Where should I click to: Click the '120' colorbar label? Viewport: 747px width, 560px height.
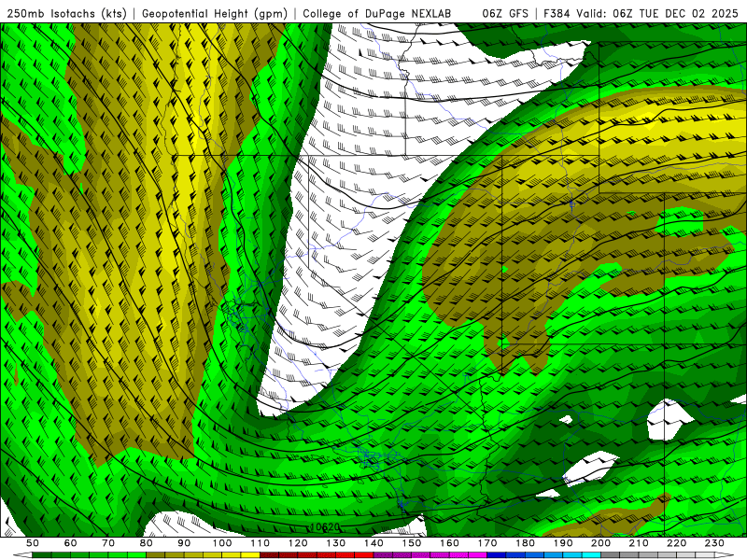pos(298,543)
